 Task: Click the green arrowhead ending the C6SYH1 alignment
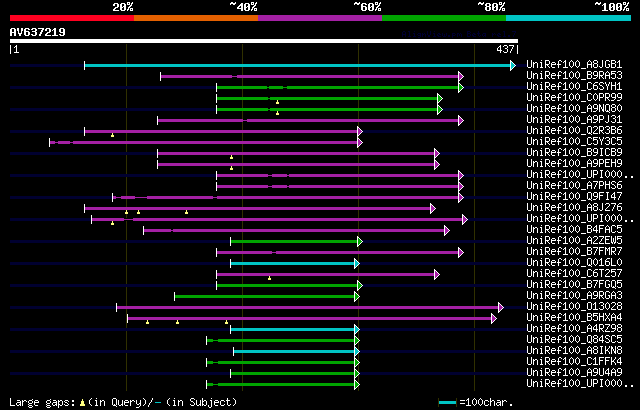461,87
